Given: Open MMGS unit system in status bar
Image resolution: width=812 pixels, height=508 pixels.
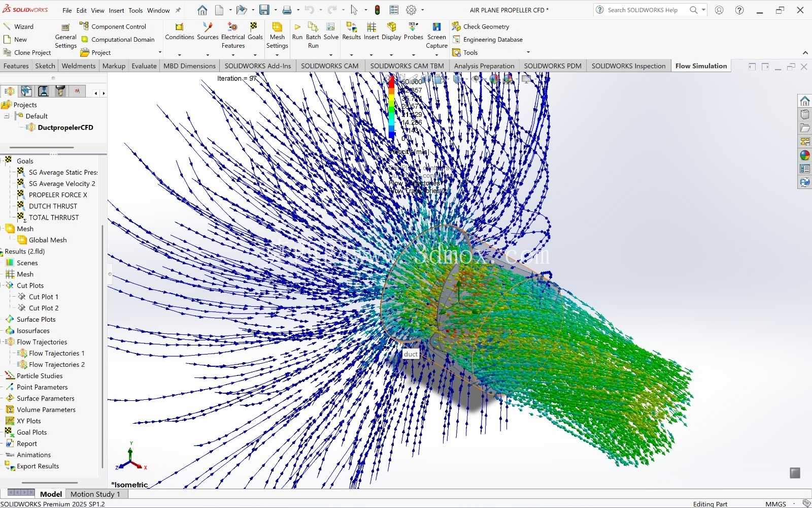Looking at the screenshot, I should click(775, 504).
